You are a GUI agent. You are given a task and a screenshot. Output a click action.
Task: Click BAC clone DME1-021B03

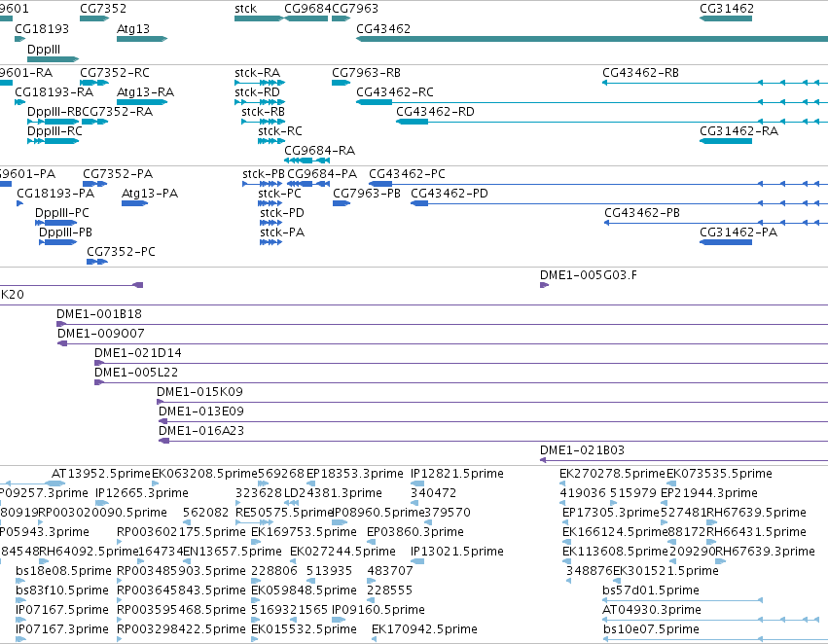click(x=684, y=460)
